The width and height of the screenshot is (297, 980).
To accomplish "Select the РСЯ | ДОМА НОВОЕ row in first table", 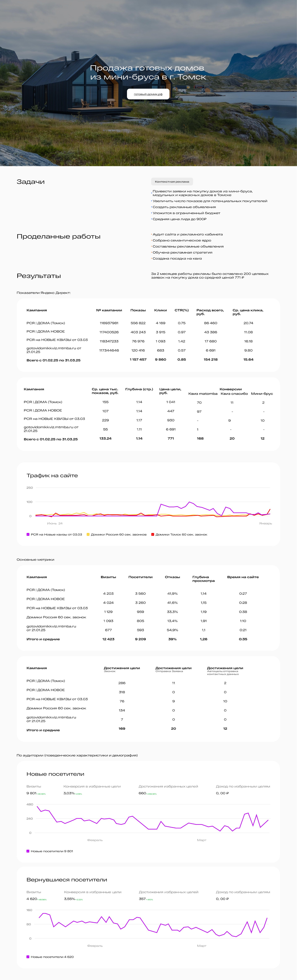I will click(46, 331).
